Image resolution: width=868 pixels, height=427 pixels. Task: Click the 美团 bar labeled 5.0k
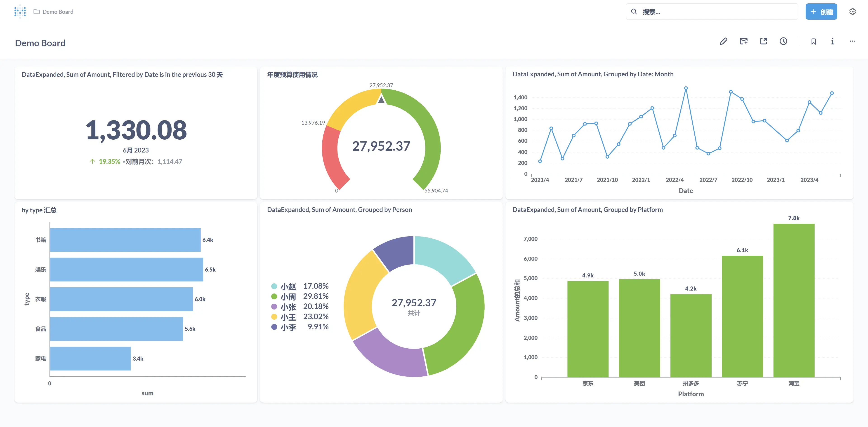[639, 328]
